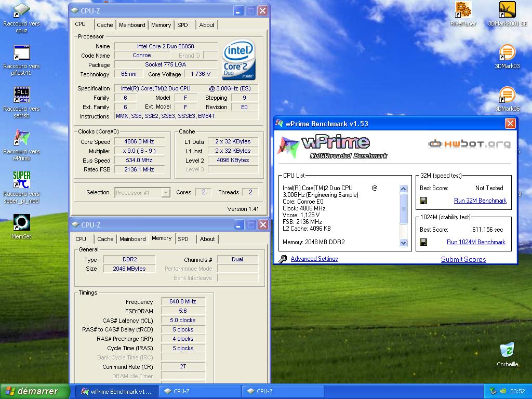
Task: Click the Command Rate 2T value
Action: pos(182,366)
